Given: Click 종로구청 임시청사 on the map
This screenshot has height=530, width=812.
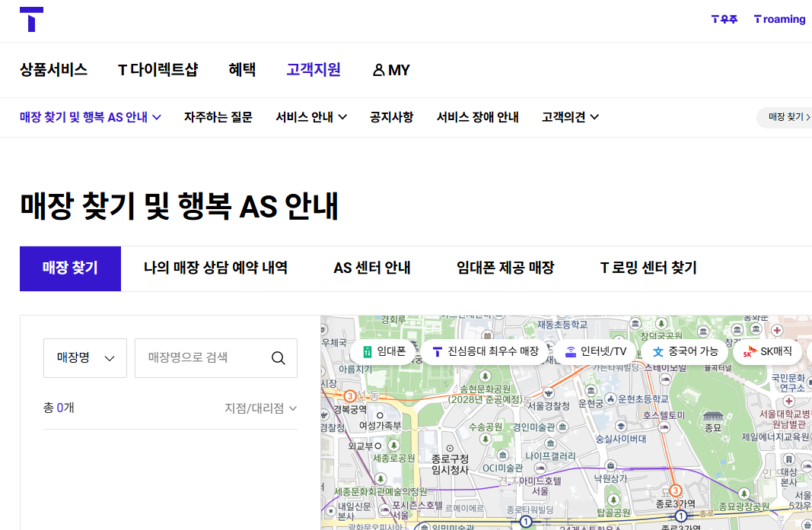Looking at the screenshot, I should click(450, 464).
